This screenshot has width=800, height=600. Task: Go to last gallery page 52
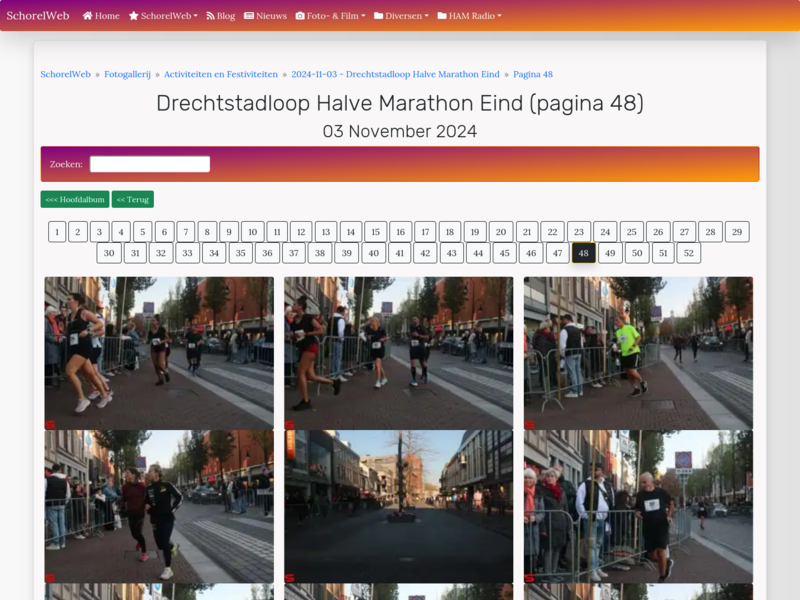coord(689,253)
